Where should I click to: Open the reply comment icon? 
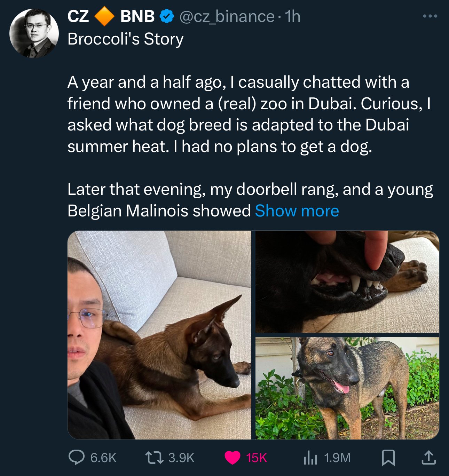(76, 458)
